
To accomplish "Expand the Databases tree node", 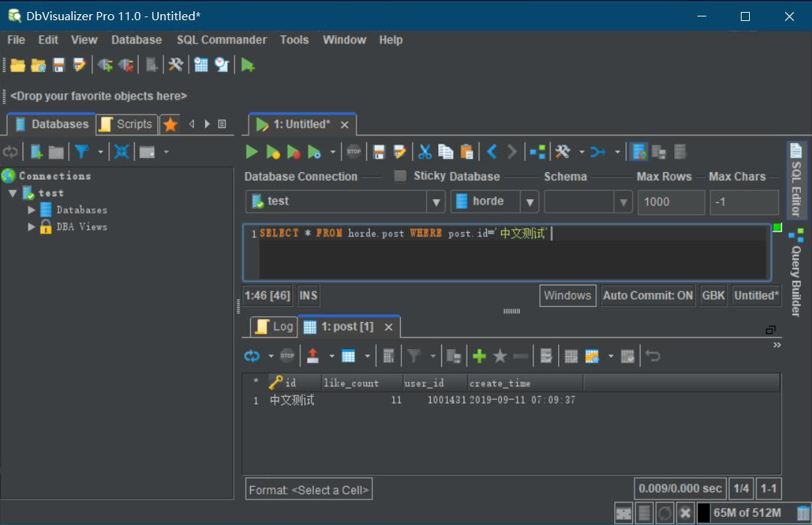I will [x=31, y=210].
